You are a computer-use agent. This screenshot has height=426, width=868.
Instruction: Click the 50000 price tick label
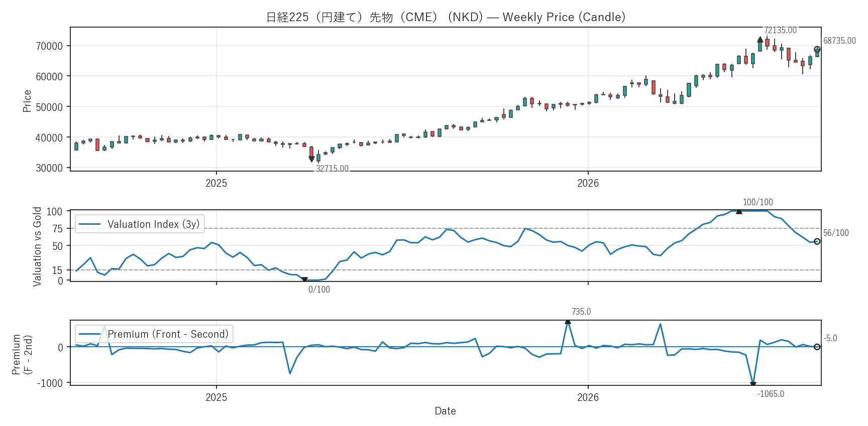[49, 107]
